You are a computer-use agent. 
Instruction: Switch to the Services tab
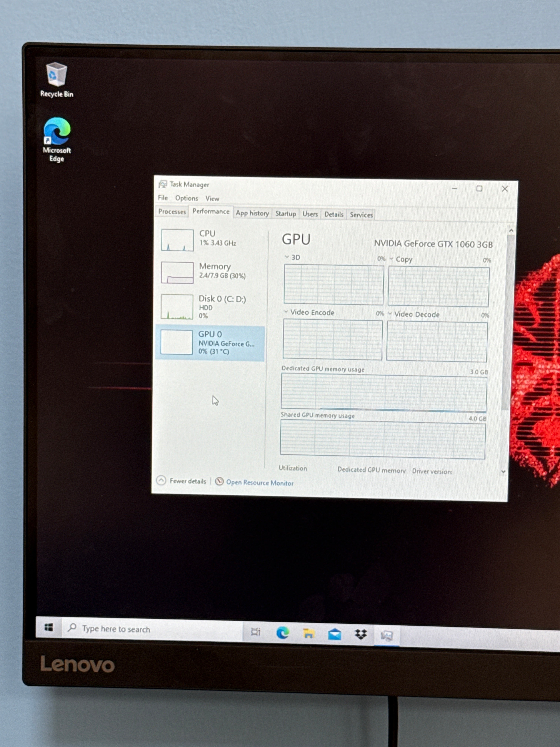tap(361, 215)
